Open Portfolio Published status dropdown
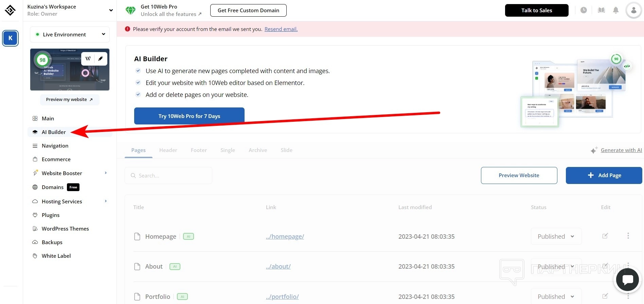 (556, 297)
